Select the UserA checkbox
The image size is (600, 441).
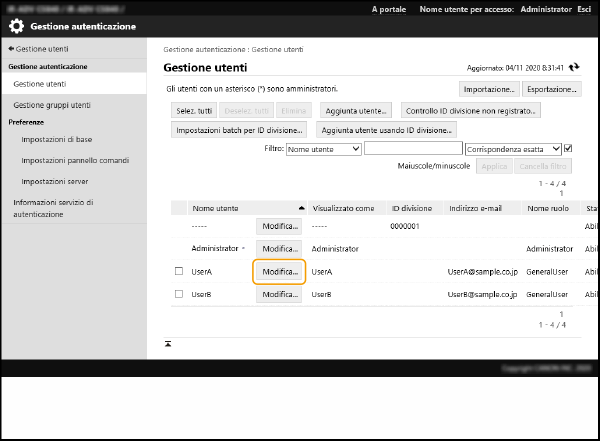coord(179,271)
